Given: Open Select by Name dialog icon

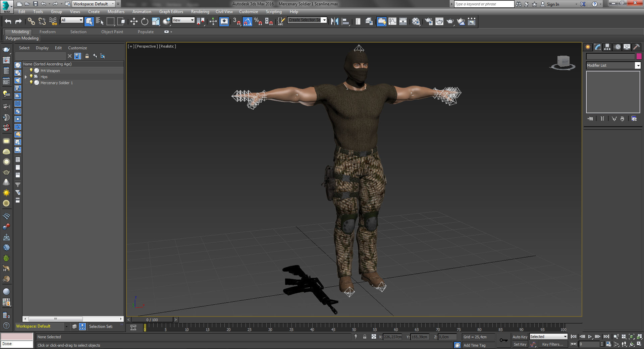Looking at the screenshot, I should 100,21.
